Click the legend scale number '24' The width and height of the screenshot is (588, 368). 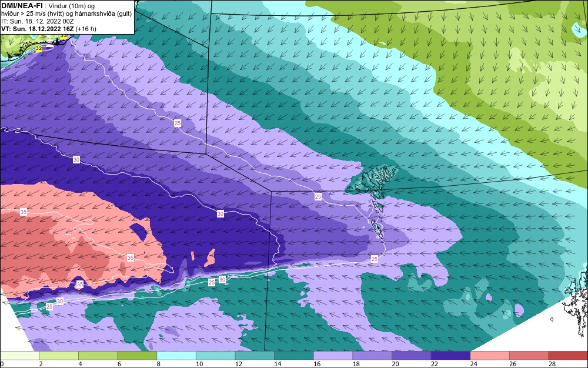click(473, 364)
